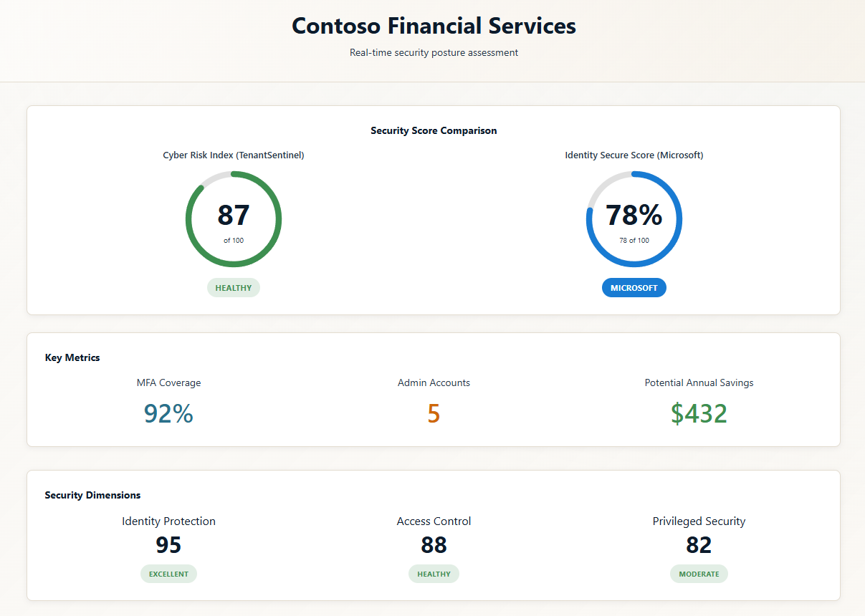Click the 92% MFA coverage value
865x616 pixels.
pos(168,413)
